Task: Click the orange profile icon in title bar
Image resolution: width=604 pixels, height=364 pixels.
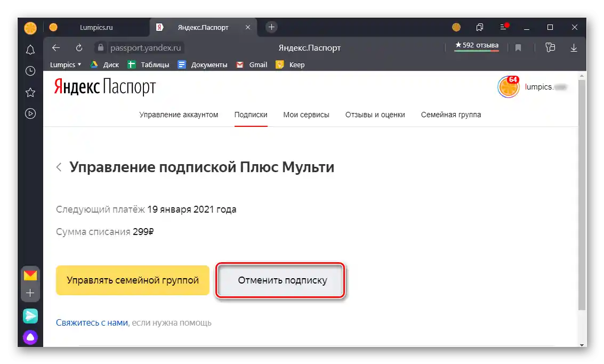Action: [456, 27]
